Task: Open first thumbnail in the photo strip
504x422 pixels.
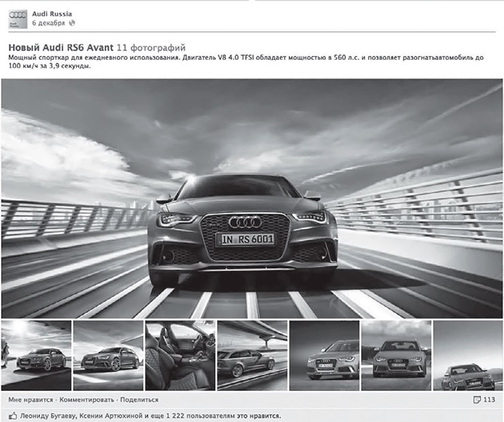Action: (x=36, y=355)
